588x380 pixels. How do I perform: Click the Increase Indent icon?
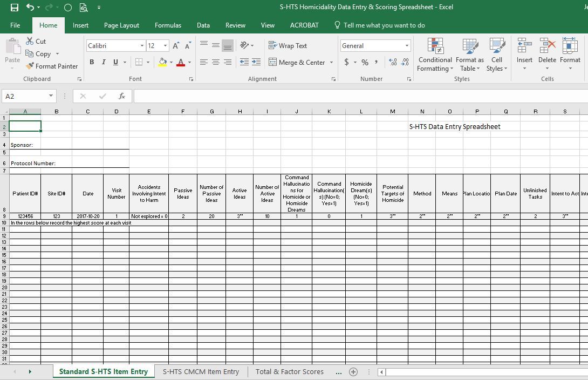(x=256, y=63)
